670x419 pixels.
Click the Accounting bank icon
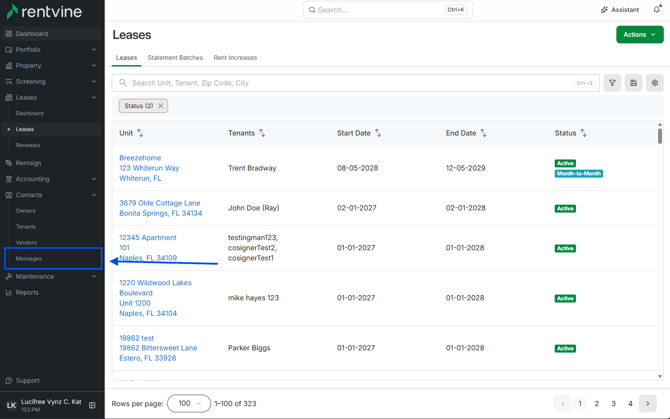(x=9, y=179)
